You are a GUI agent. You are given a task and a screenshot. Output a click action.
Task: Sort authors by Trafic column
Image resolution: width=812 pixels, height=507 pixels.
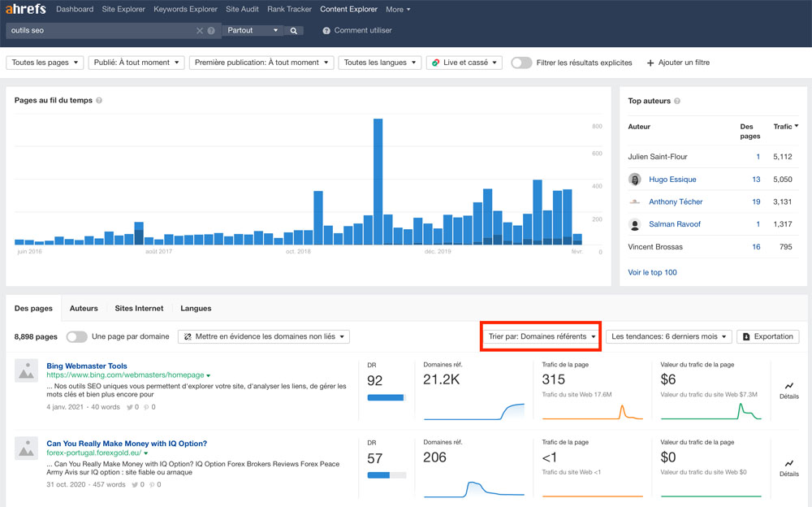click(785, 127)
